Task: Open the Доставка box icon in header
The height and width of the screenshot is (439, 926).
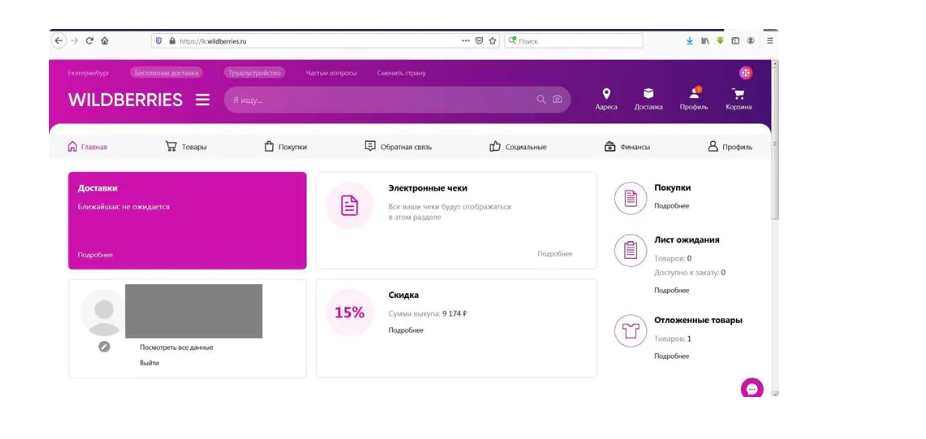Action: (648, 94)
